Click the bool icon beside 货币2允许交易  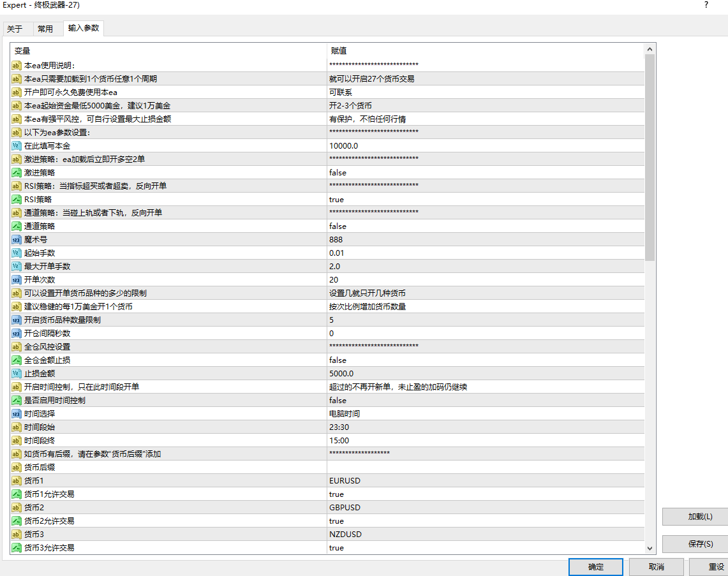point(16,521)
